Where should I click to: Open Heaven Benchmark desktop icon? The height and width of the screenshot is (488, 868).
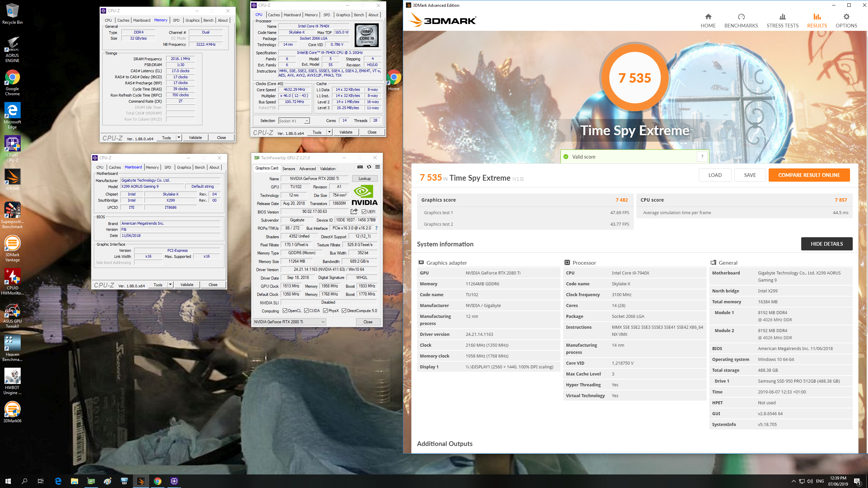point(12,348)
